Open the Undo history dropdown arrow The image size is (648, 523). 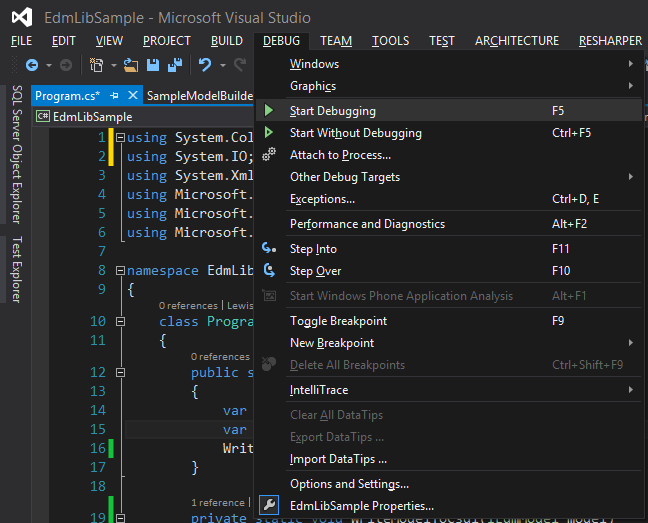tap(223, 65)
